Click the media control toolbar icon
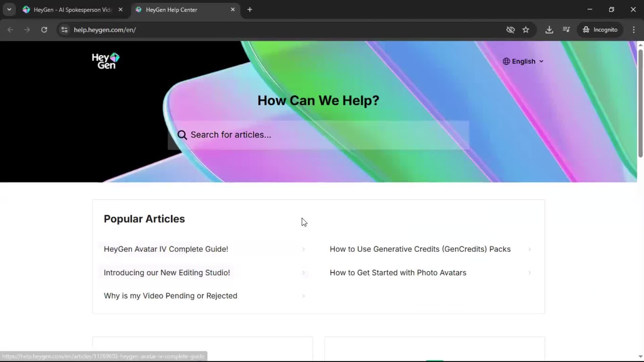This screenshot has width=644, height=362. [x=566, y=30]
